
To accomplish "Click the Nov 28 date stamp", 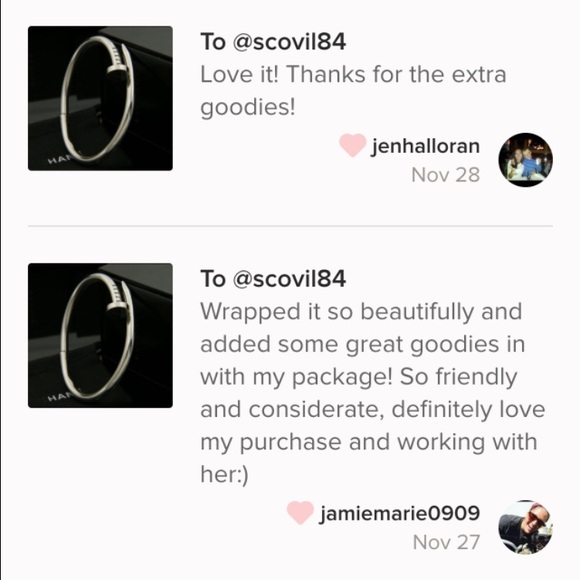I will click(446, 175).
